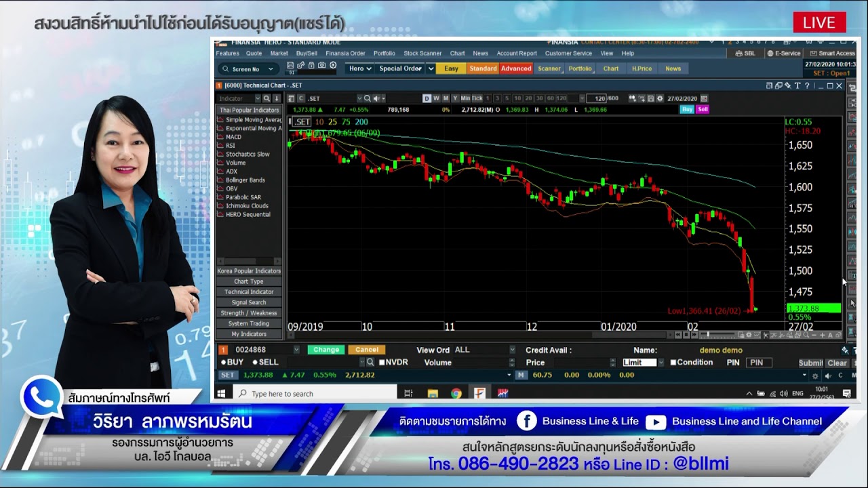The width and height of the screenshot is (868, 488).
Task: Select BUY radio option
Action: (233, 363)
